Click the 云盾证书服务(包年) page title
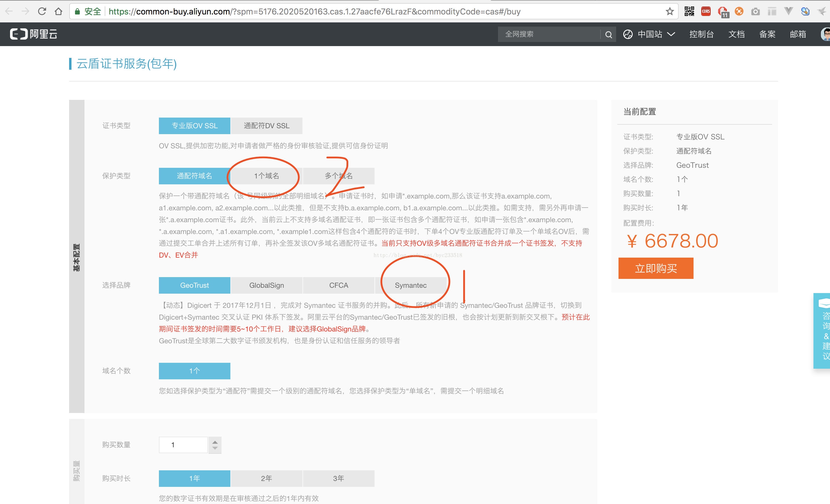The image size is (830, 504). pos(127,64)
